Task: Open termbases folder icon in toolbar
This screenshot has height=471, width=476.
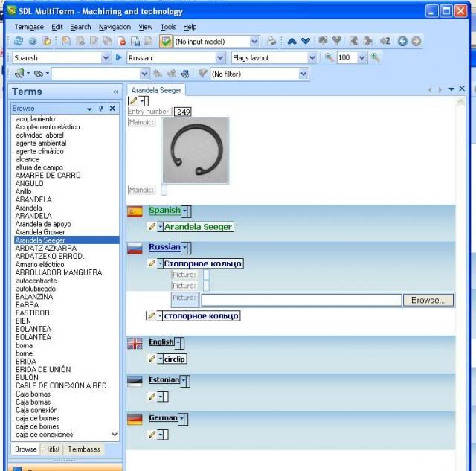Action: click(x=46, y=42)
